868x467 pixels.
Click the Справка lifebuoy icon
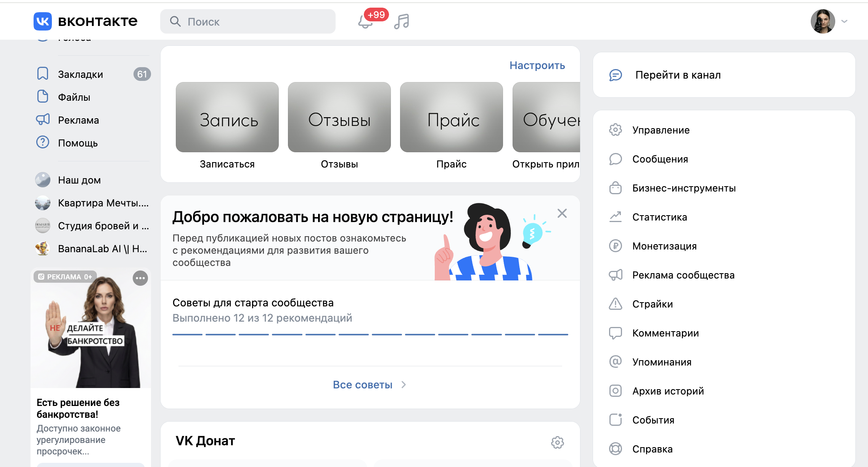click(x=616, y=449)
